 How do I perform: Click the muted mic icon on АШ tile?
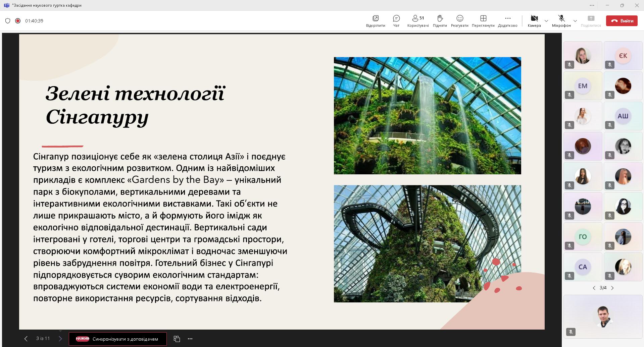610,125
